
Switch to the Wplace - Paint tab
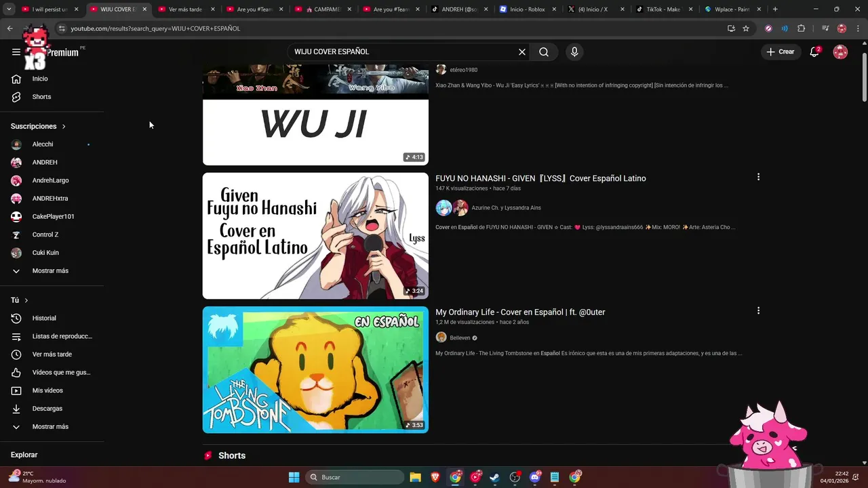732,9
